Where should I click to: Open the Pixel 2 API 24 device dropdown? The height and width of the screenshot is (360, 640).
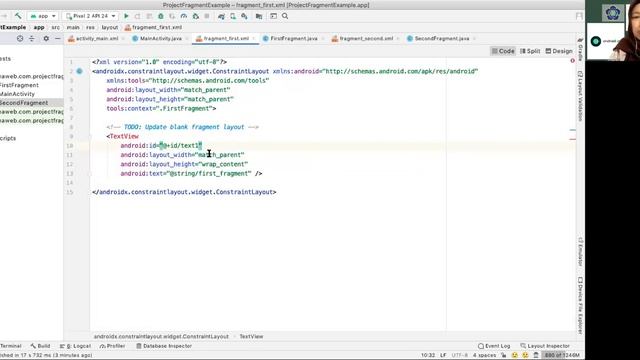[x=91, y=16]
